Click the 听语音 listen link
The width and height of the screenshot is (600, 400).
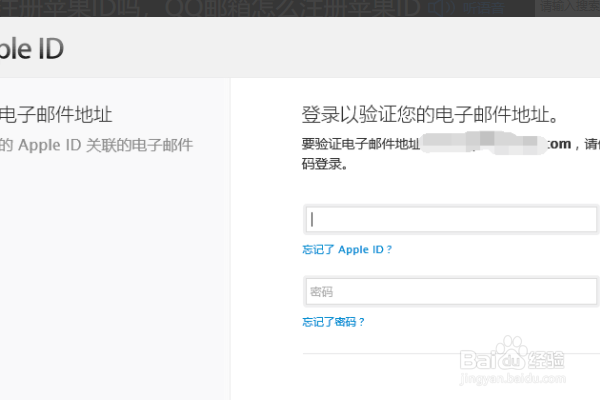(484, 7)
